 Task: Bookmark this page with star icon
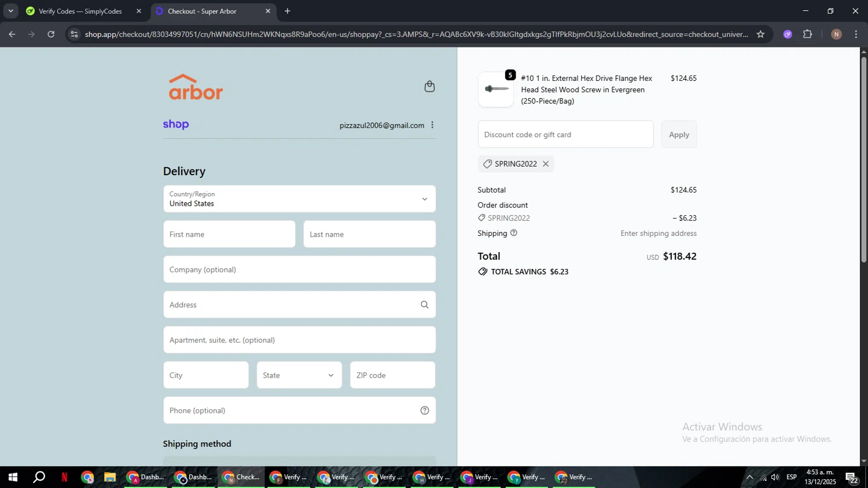(x=760, y=34)
